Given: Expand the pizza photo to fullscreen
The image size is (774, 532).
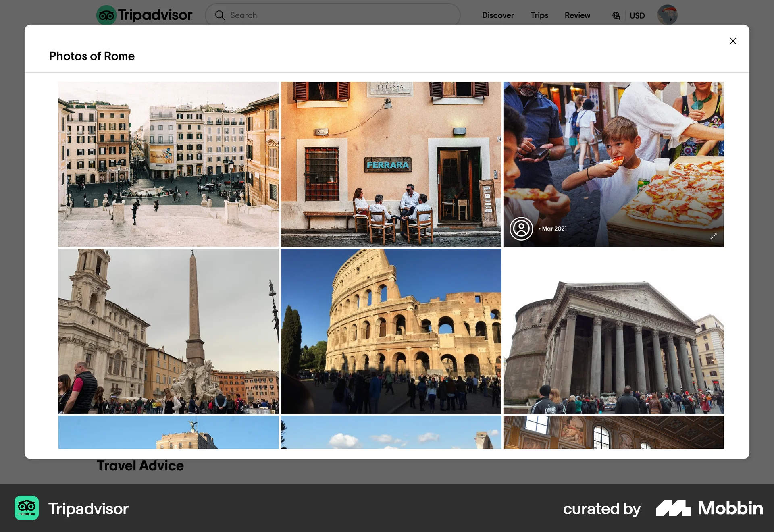Looking at the screenshot, I should [714, 237].
